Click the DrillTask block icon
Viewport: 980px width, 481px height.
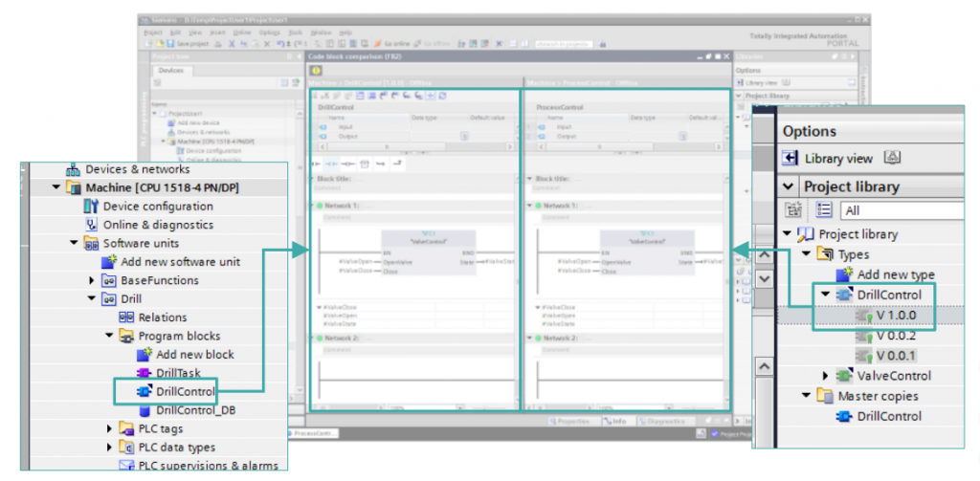click(x=144, y=374)
